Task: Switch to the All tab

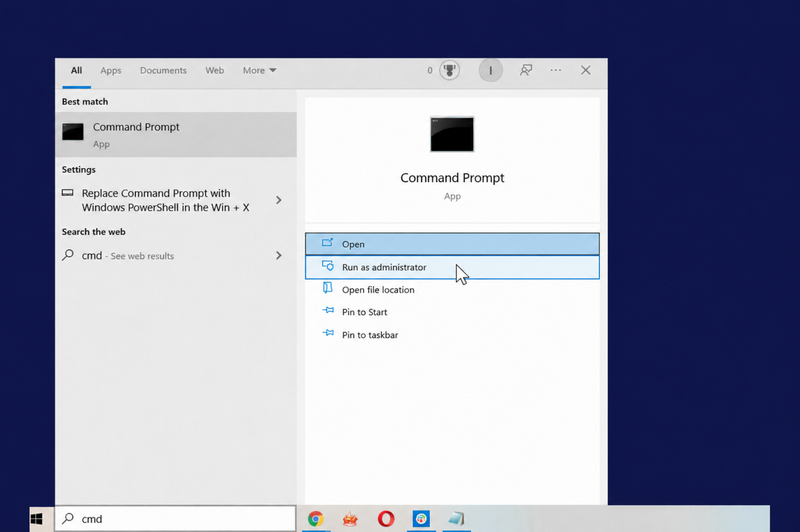Action: point(77,70)
